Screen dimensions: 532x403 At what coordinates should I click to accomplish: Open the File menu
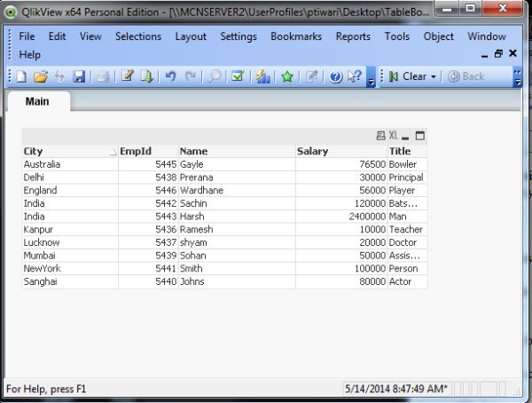(27, 36)
